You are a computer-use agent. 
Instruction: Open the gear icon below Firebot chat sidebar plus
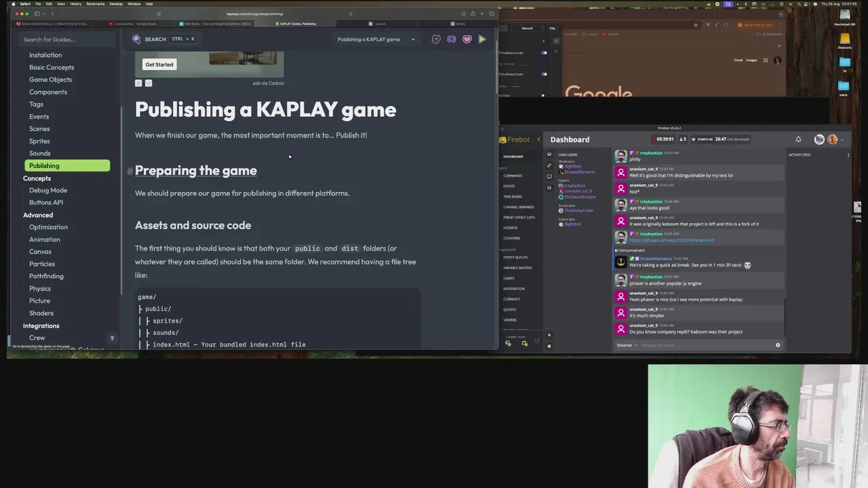point(549,346)
